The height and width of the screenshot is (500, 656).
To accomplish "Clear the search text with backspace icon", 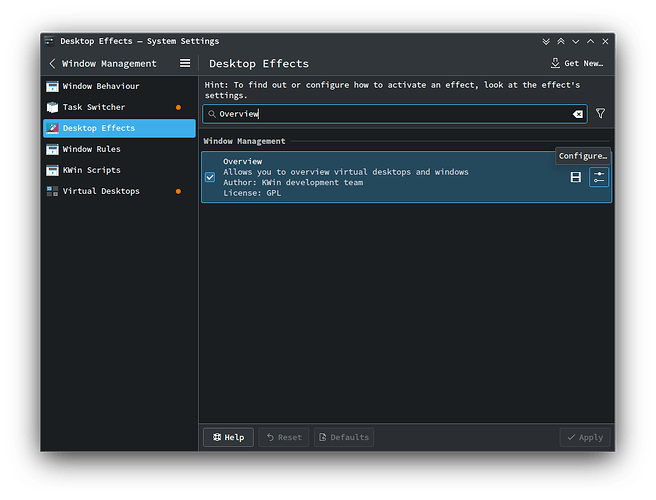I will [x=578, y=114].
